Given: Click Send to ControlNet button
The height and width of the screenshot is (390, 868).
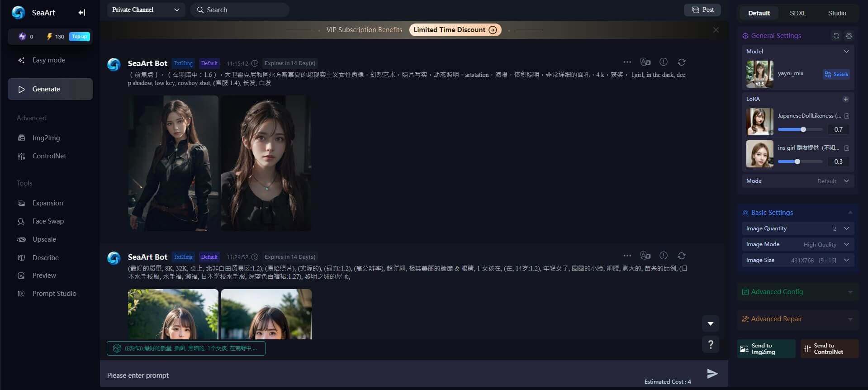Looking at the screenshot, I should (x=830, y=349).
